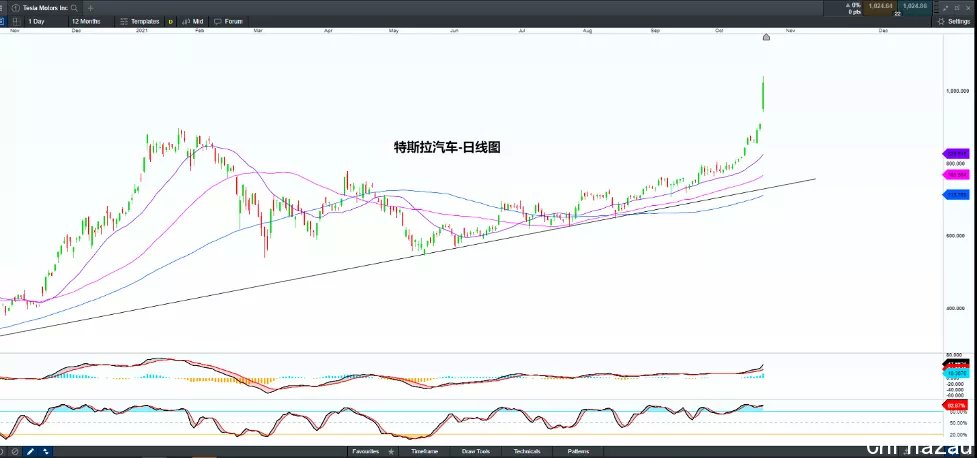The image size is (977, 458).
Task: Click the 400.000 price axis label
Action: click(957, 308)
